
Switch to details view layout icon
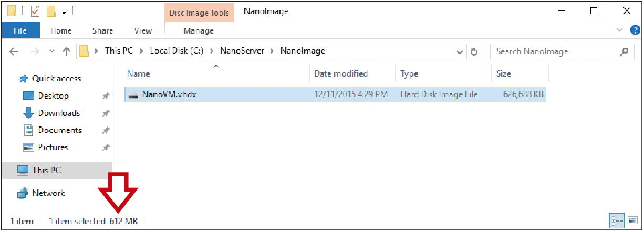point(616,220)
